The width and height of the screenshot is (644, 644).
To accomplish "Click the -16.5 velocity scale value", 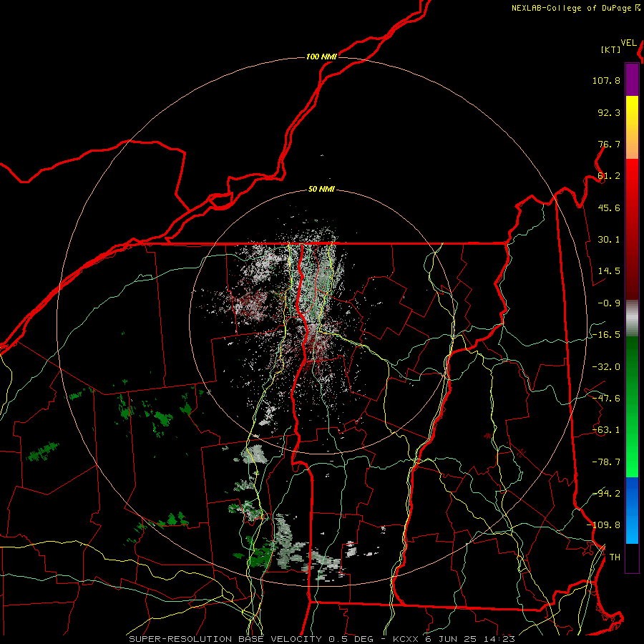I will coord(606,335).
